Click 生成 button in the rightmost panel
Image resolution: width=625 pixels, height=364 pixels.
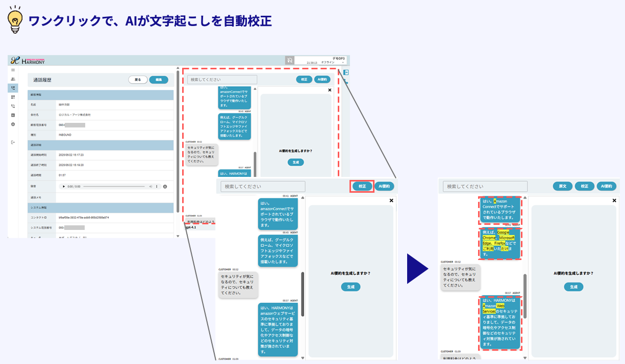click(573, 287)
